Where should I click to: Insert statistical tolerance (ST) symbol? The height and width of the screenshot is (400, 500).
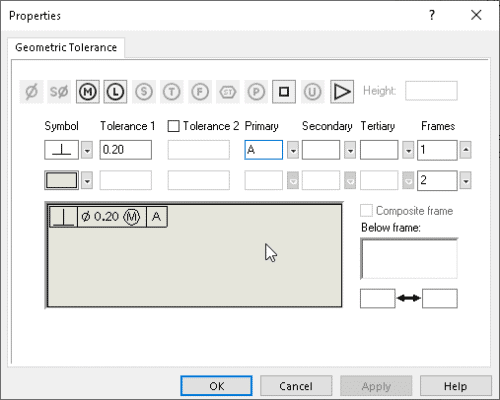228,91
